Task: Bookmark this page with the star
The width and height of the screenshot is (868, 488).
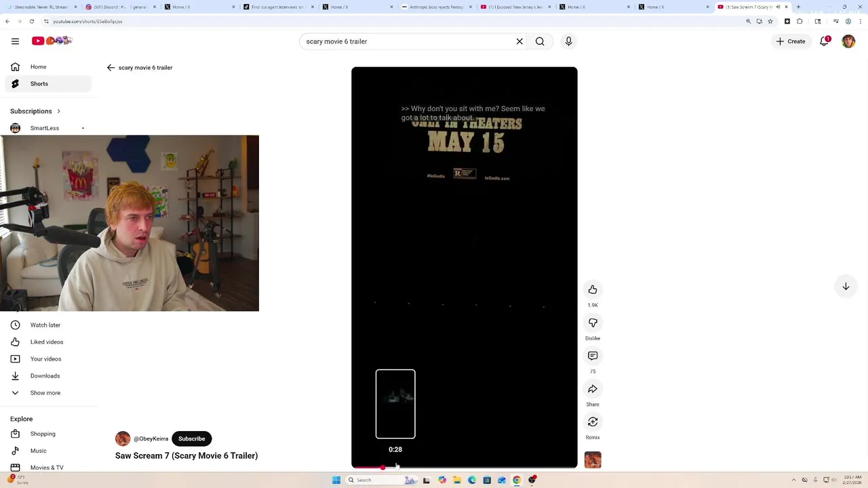Action: coord(770,21)
